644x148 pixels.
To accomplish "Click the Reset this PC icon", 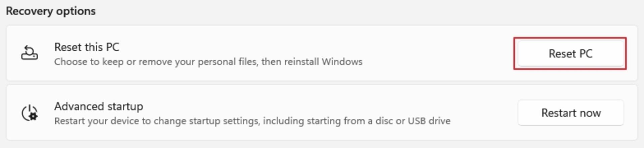I will (x=30, y=53).
